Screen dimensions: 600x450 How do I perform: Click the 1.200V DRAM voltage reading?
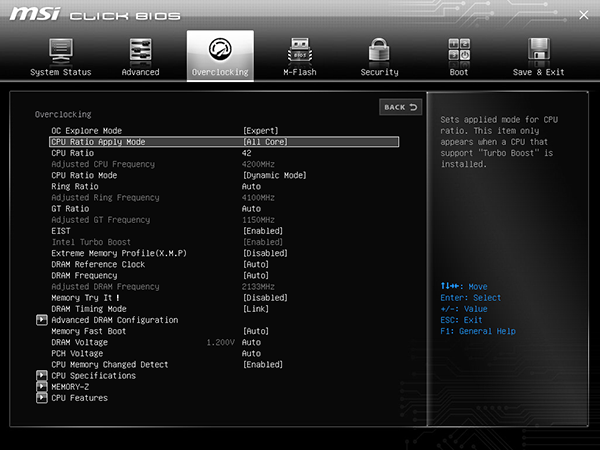coord(221,342)
